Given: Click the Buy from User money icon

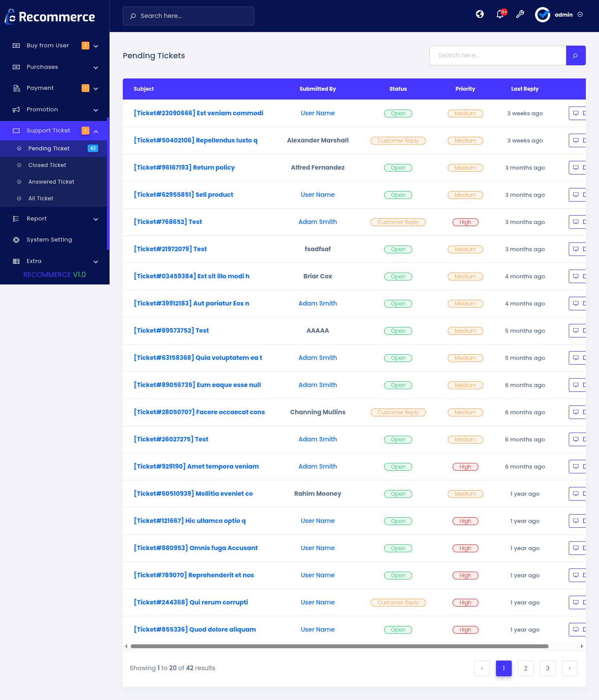Looking at the screenshot, I should [x=16, y=46].
